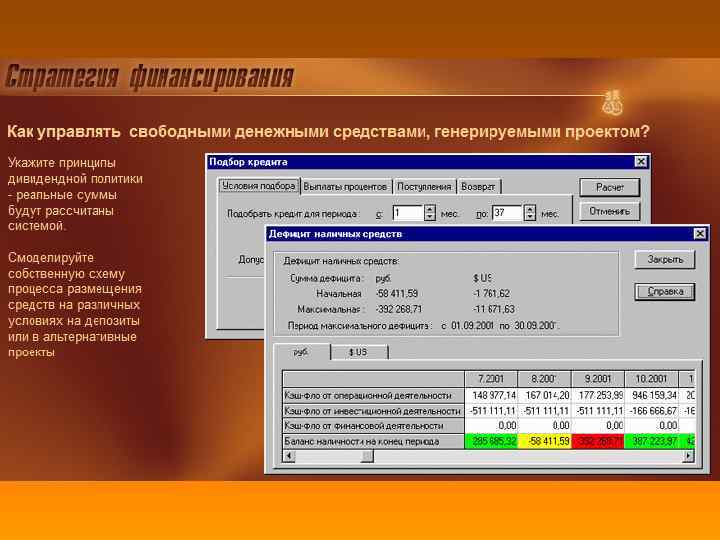Open the Поступления tab
720x540 pixels.
pos(424,187)
